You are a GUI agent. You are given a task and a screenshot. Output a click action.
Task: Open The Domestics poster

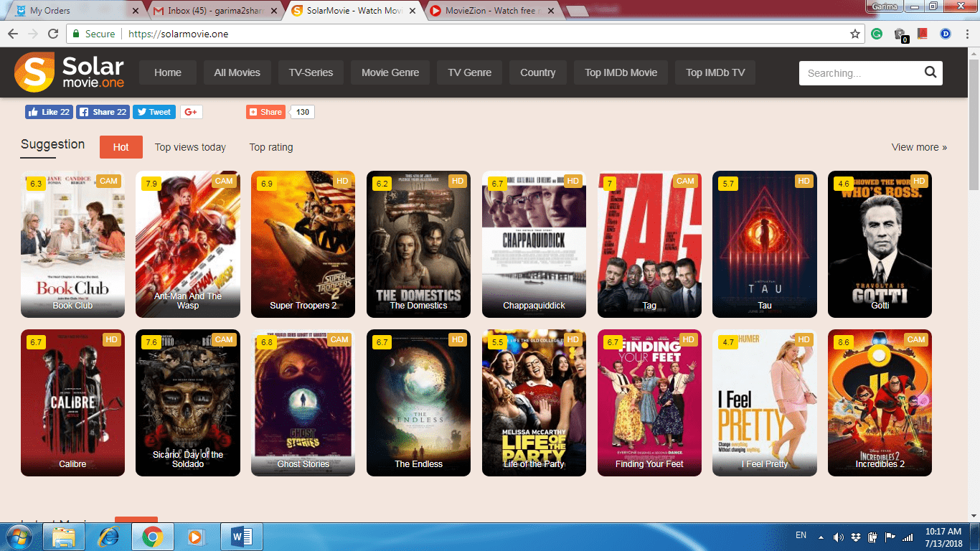[418, 244]
